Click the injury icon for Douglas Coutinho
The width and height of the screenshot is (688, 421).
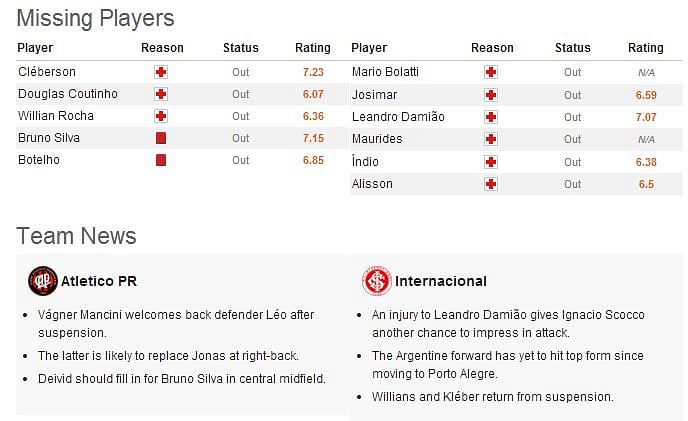pos(161,94)
